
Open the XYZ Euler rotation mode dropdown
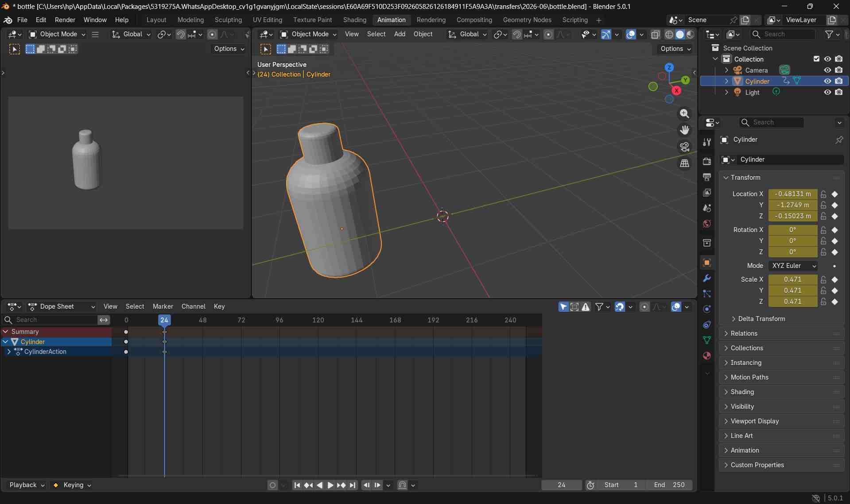tap(793, 266)
